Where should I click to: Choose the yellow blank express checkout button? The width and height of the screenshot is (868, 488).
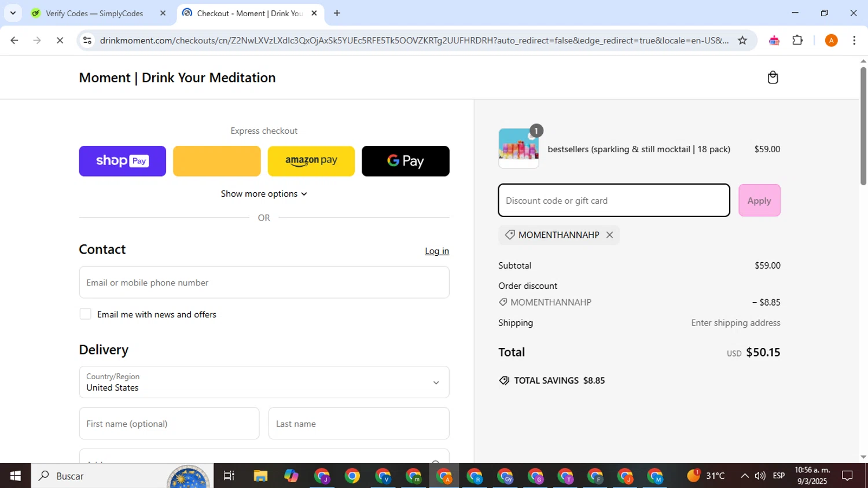(x=217, y=161)
